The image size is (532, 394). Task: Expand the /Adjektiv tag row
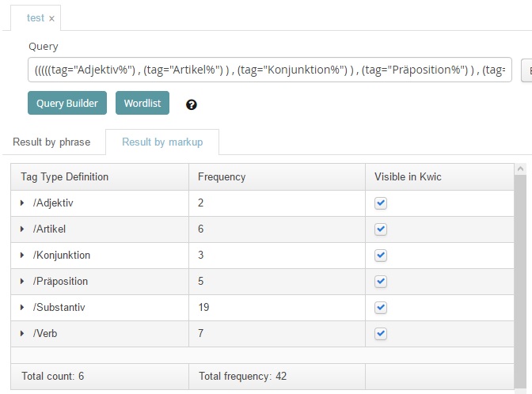(x=22, y=203)
